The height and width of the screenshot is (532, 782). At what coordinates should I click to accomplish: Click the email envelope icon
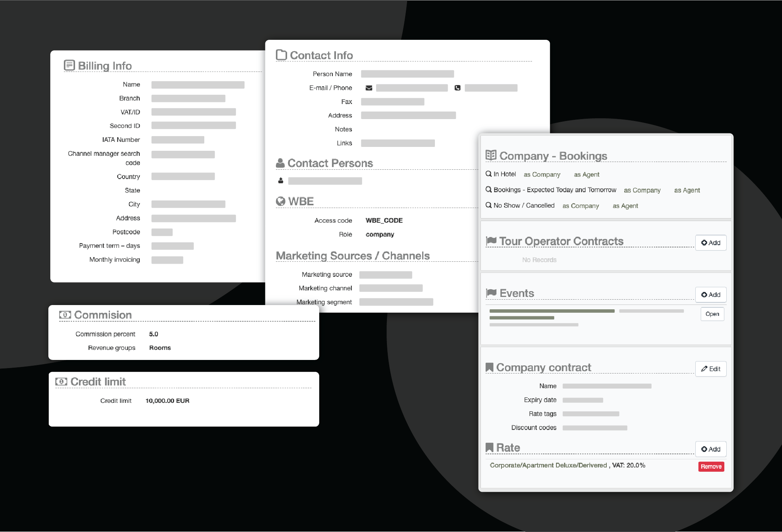[x=369, y=88]
